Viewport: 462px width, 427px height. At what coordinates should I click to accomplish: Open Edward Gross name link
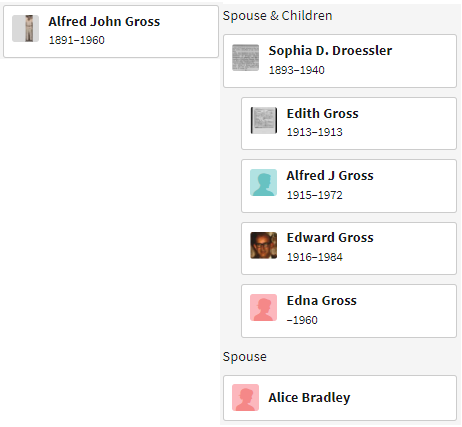[x=330, y=238]
